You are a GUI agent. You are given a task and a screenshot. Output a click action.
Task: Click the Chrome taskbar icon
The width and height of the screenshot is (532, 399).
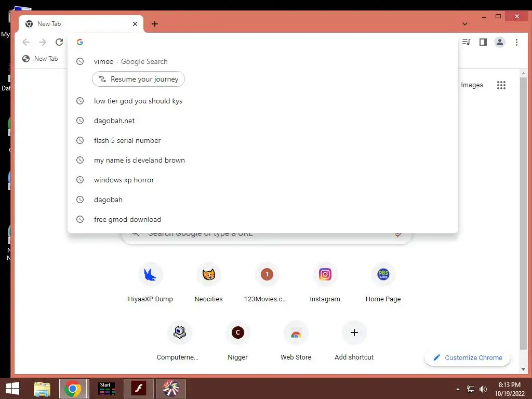coord(73,389)
